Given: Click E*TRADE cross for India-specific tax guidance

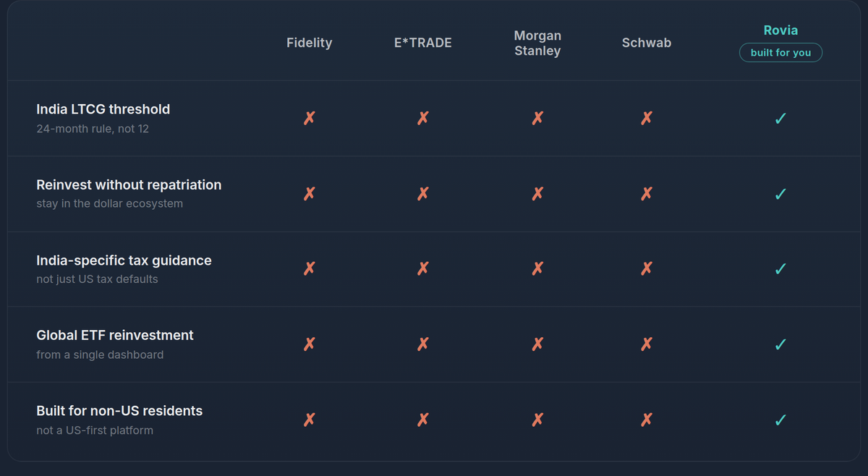Looking at the screenshot, I should (423, 268).
